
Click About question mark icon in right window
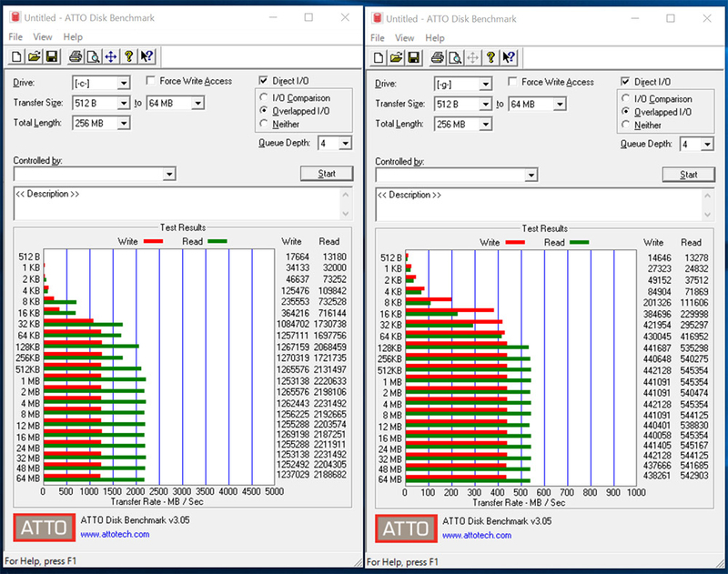[490, 57]
